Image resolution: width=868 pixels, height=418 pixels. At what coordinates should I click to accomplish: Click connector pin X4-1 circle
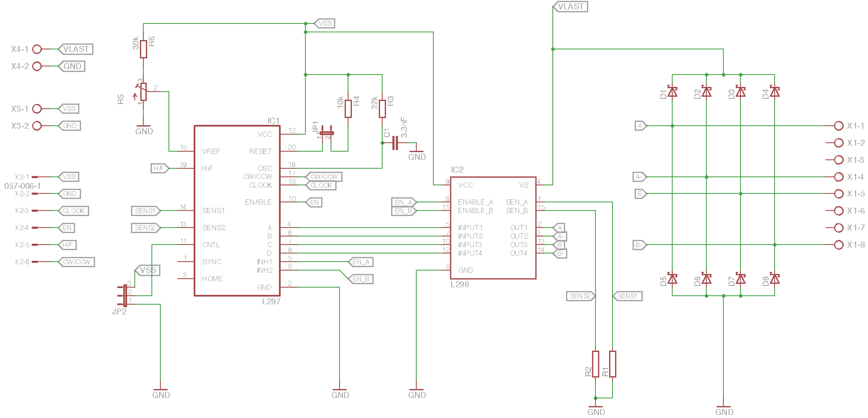(x=37, y=49)
